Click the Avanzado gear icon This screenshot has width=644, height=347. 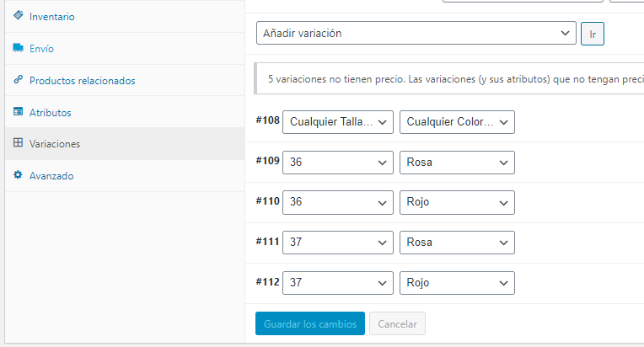[18, 175]
